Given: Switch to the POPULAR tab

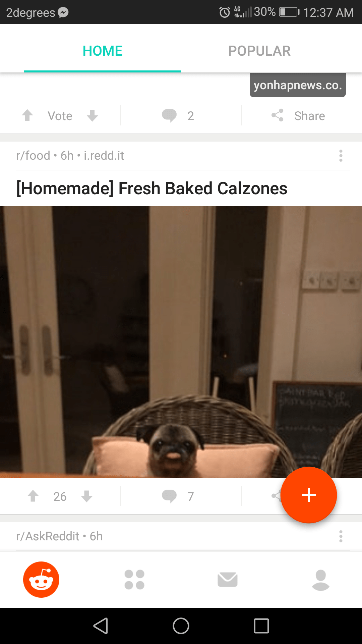Looking at the screenshot, I should (x=259, y=51).
